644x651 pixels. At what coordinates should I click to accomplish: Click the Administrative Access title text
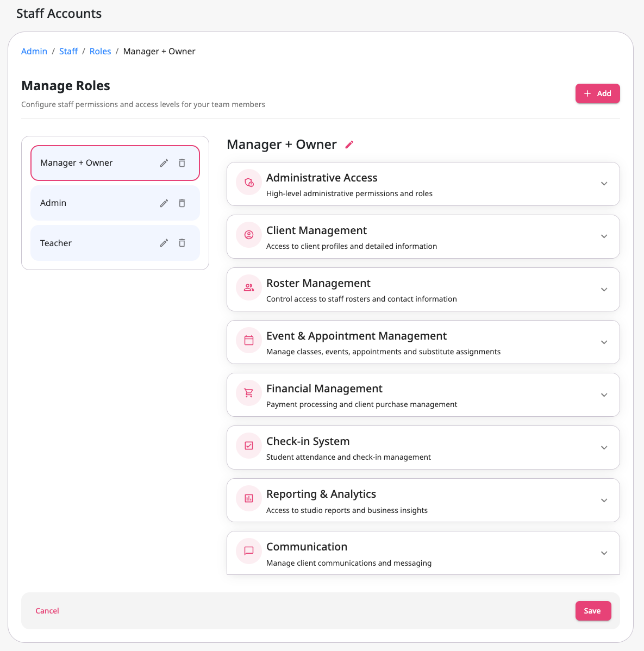[322, 178]
